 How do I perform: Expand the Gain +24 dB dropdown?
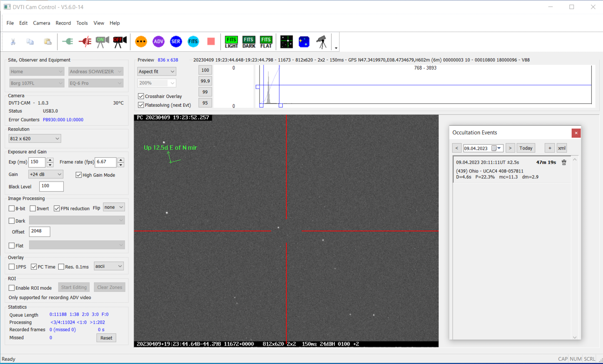click(x=45, y=175)
